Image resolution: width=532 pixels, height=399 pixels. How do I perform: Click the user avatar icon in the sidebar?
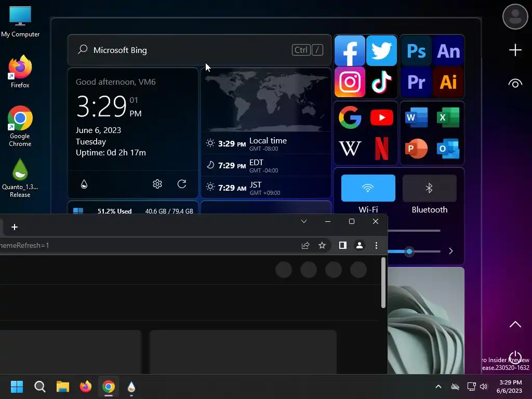tap(515, 17)
